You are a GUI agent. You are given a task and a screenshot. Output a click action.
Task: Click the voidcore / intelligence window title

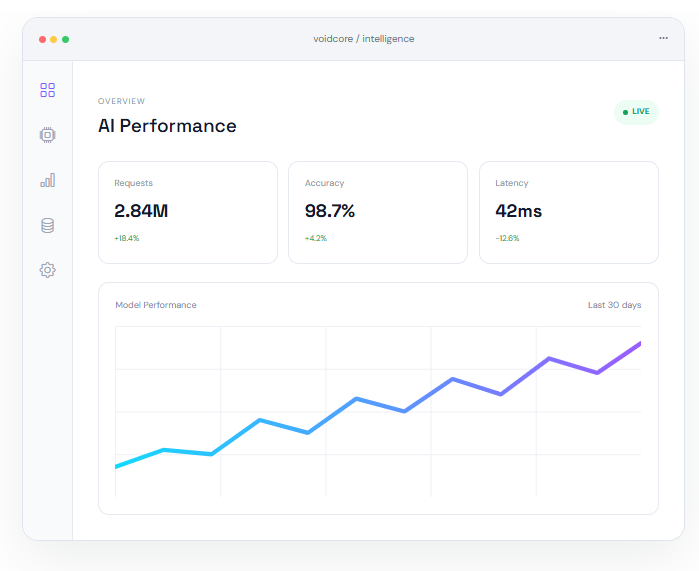click(364, 39)
